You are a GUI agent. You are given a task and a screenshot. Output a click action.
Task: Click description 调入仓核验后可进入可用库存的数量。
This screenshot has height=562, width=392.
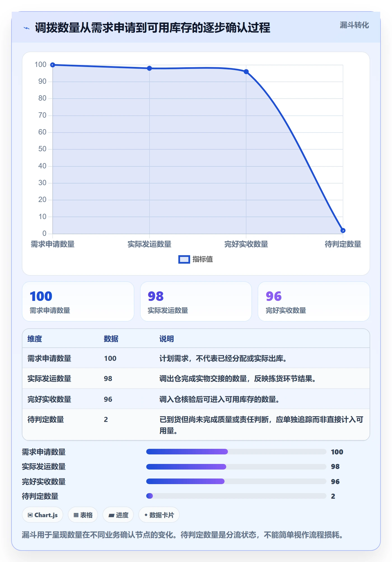220,399
